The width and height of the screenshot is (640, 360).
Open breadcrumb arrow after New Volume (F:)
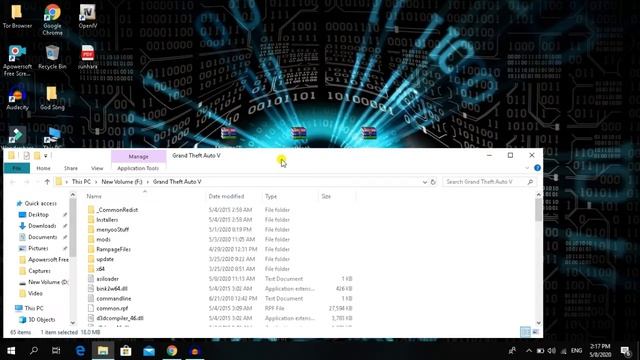(148, 182)
